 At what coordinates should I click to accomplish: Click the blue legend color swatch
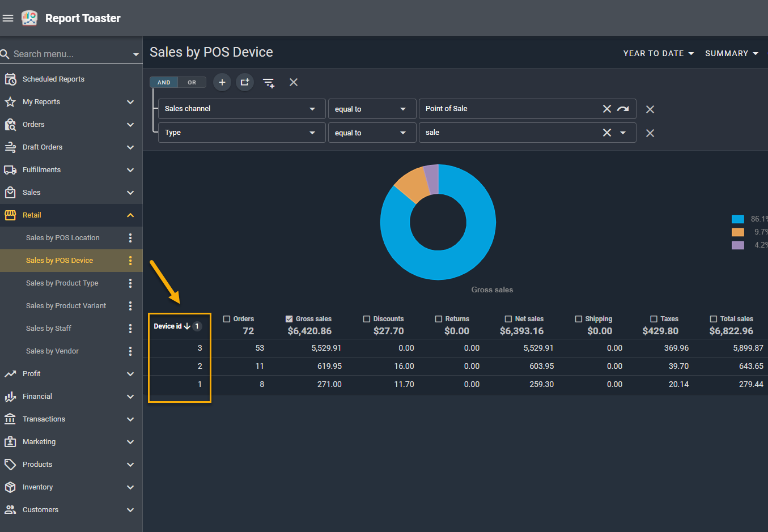(737, 219)
